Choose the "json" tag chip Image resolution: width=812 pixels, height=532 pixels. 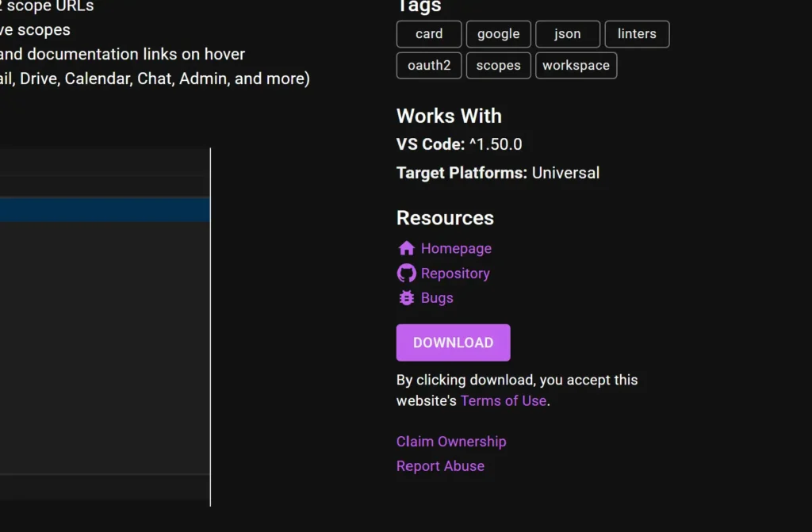point(567,34)
